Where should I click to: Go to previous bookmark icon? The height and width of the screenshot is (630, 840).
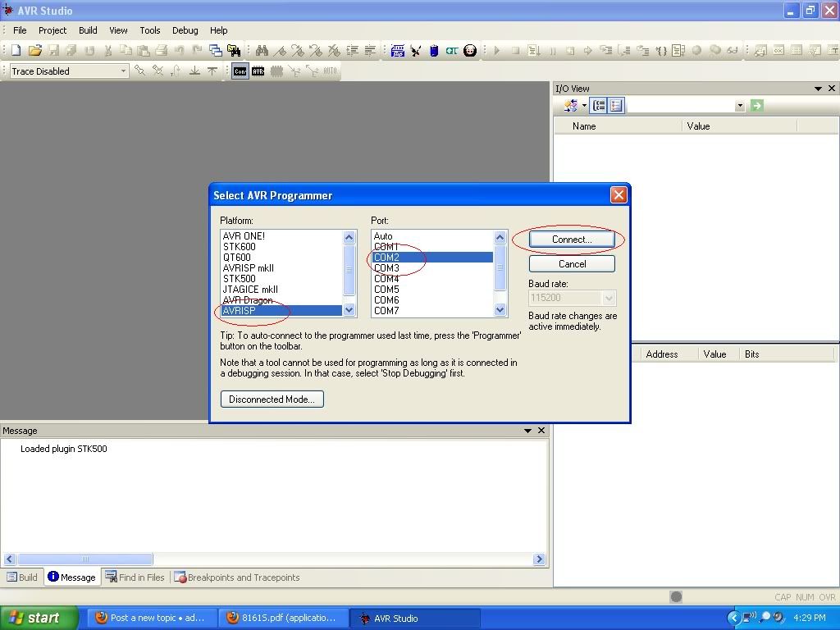(x=316, y=50)
